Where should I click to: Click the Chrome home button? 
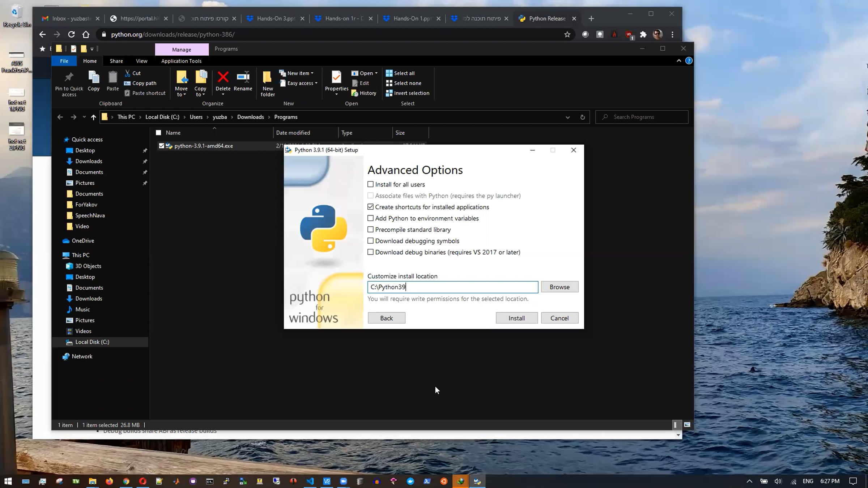pos(86,34)
